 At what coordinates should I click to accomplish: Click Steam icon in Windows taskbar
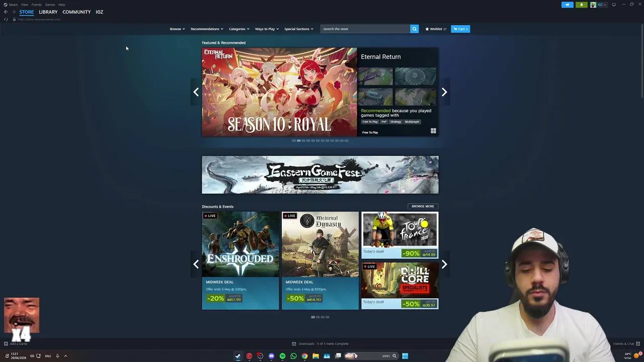[238, 356]
